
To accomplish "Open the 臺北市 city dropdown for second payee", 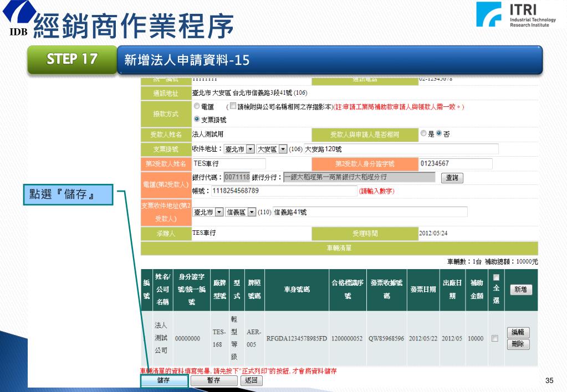I will click(x=208, y=212).
